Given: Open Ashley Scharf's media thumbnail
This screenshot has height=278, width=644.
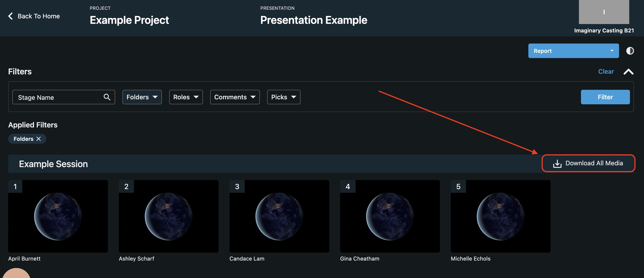Looking at the screenshot, I should click(168, 216).
